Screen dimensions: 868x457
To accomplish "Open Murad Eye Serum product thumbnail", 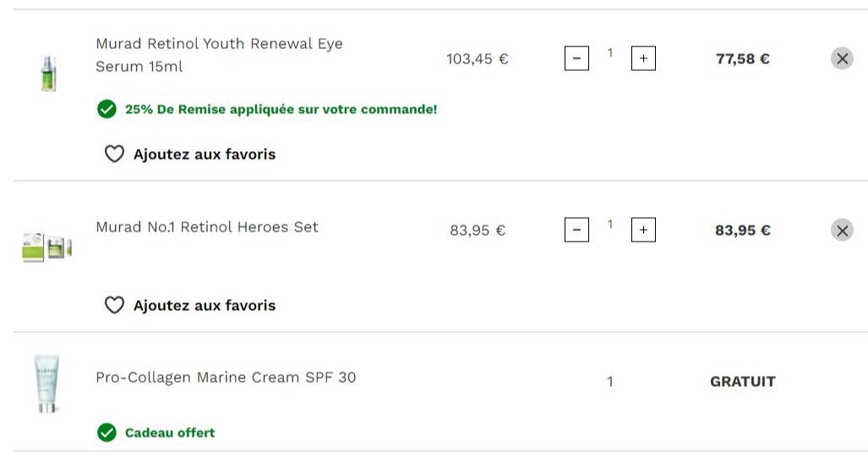I will tap(48, 73).
